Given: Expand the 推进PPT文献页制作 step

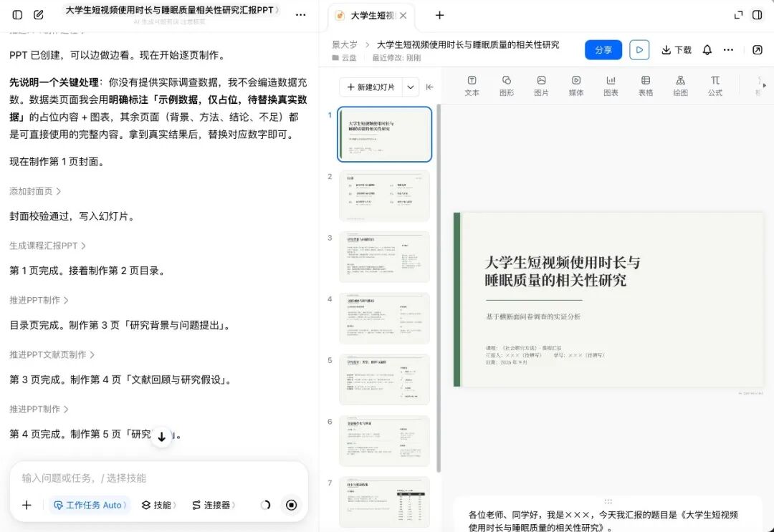Looking at the screenshot, I should 52,354.
